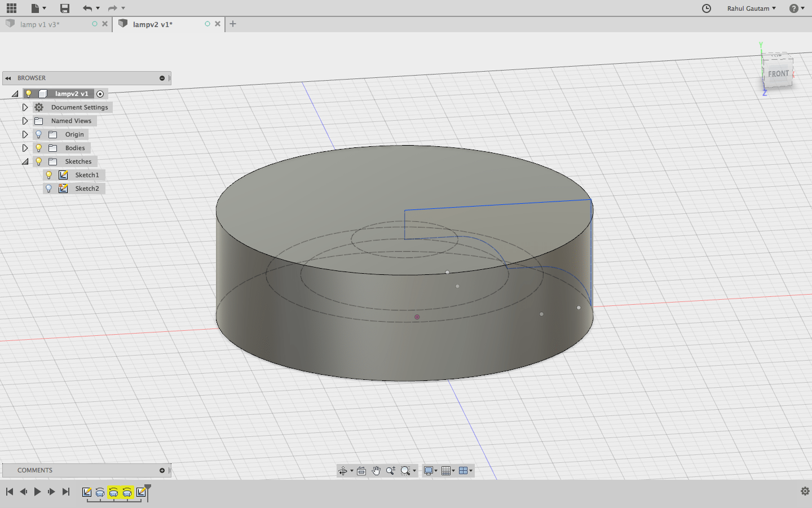Image resolution: width=812 pixels, height=508 pixels.
Task: Select the Document Settings gear icon
Action: 39,107
